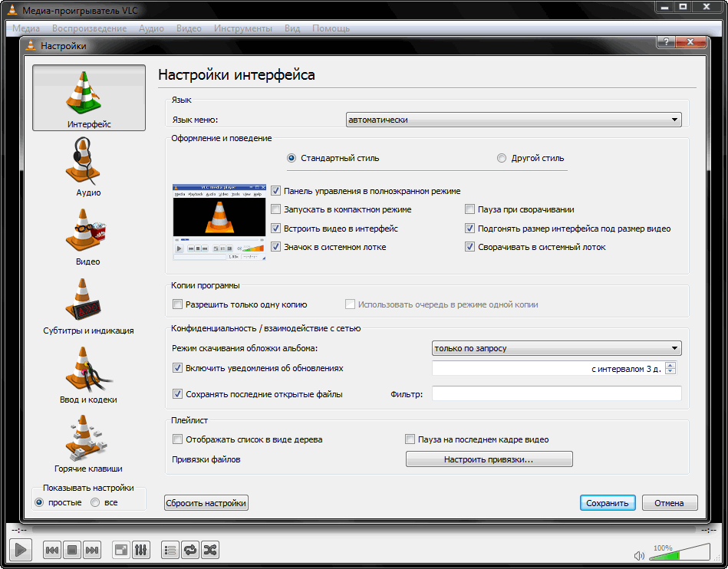This screenshot has height=569, width=728.
Task: Click the speaker mute icon
Action: (640, 555)
